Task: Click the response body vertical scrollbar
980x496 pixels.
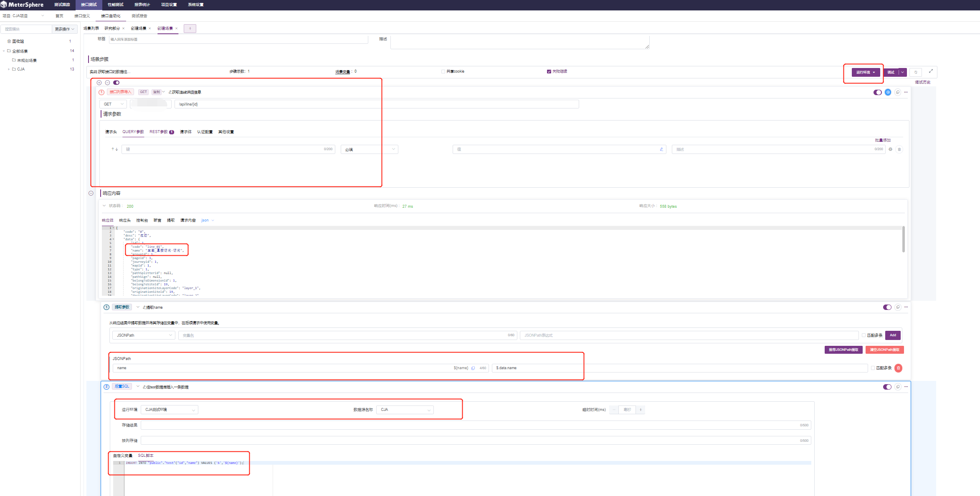Action: [904, 239]
